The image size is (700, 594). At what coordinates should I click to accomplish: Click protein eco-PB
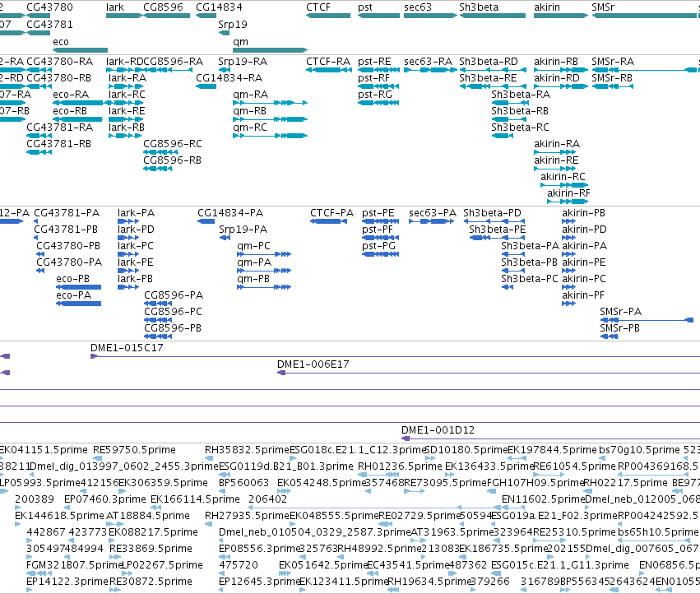(72, 279)
